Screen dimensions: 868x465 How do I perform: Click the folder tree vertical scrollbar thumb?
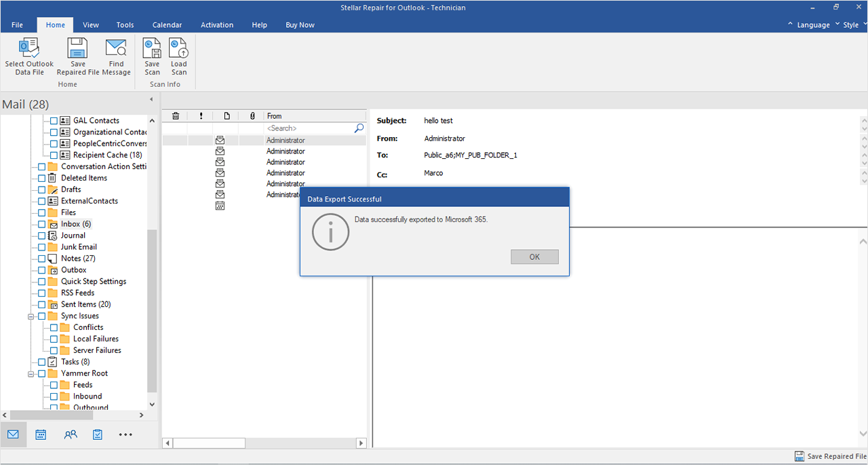(152, 311)
